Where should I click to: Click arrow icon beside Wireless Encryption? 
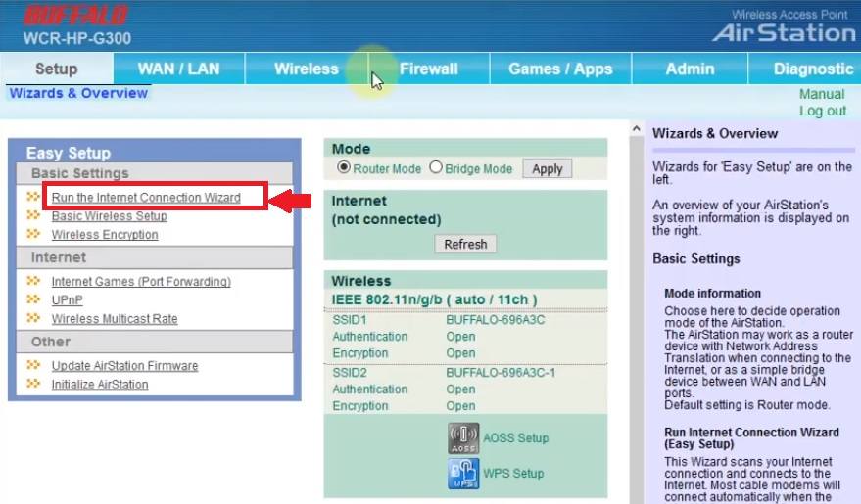33,235
